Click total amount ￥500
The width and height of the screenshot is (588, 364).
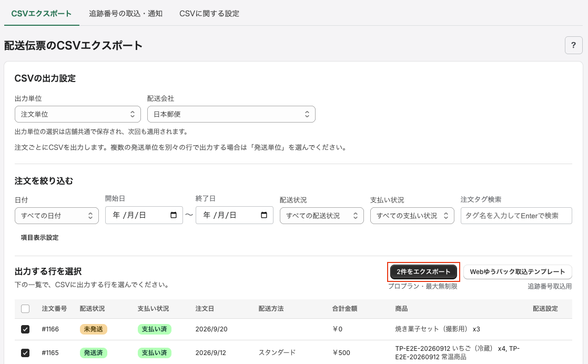tap(341, 353)
